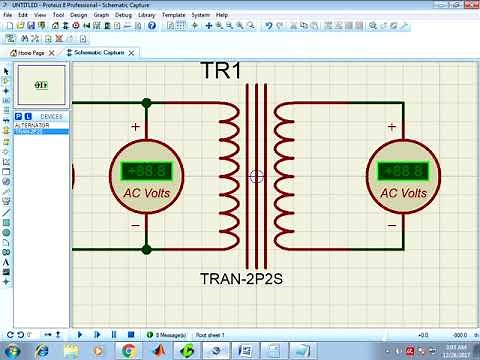
Task: Click the Root sheet 1 status label
Action: point(210,335)
